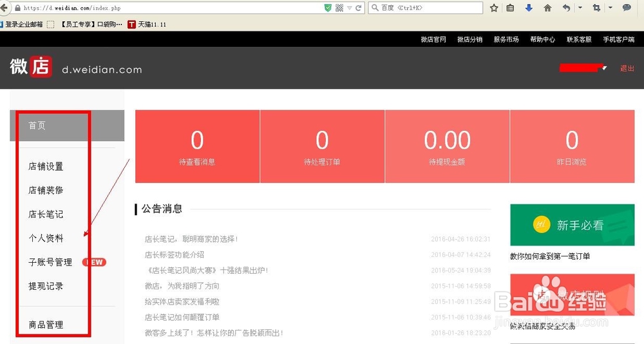Open link 教你如何拿到第一笔订单
644x344 pixels.
550,256
